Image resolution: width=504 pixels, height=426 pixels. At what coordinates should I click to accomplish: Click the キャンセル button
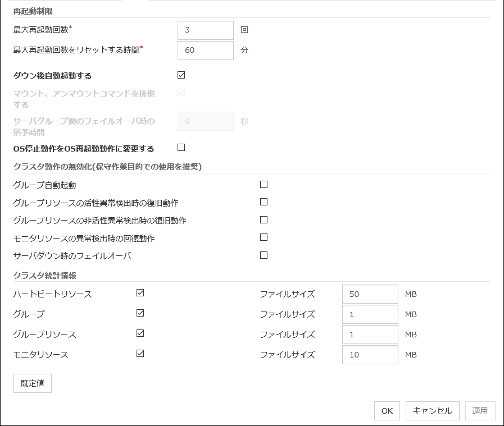tap(432, 411)
